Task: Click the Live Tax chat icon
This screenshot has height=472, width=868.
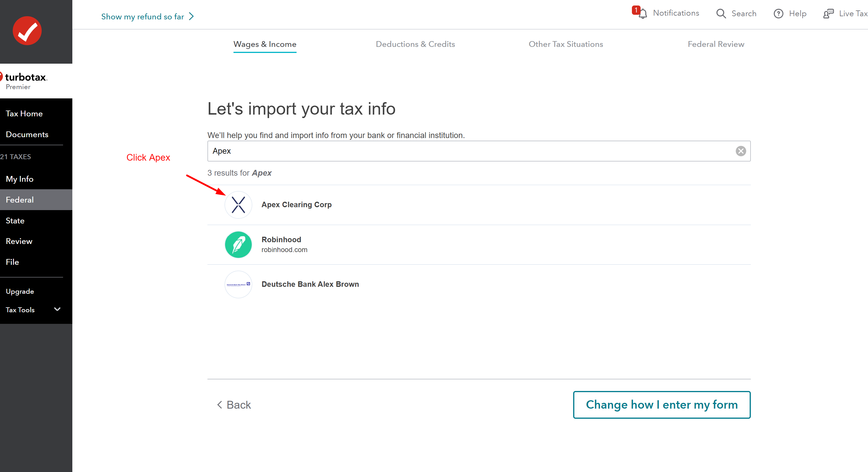Action: click(828, 14)
